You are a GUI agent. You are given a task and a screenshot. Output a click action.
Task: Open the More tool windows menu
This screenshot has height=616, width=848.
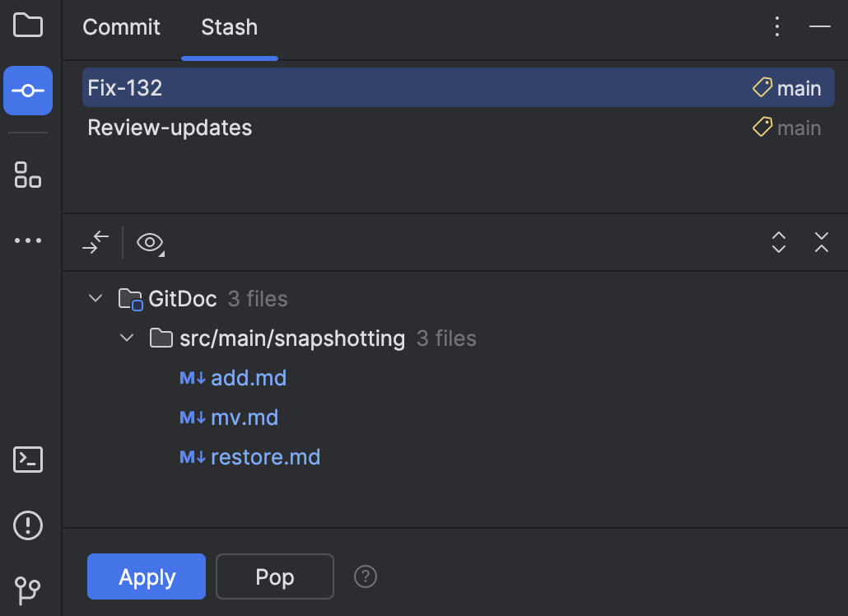pos(28,240)
